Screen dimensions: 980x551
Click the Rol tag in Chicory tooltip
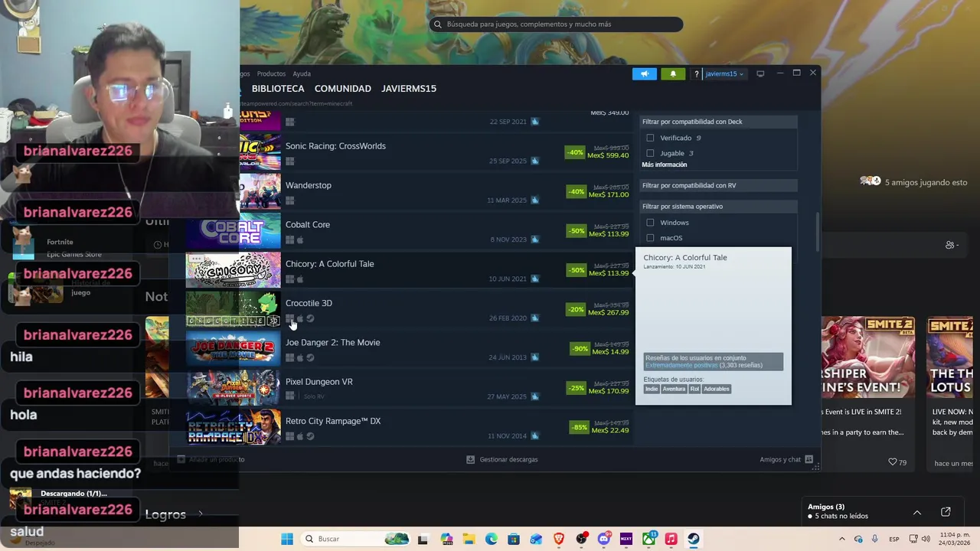694,389
